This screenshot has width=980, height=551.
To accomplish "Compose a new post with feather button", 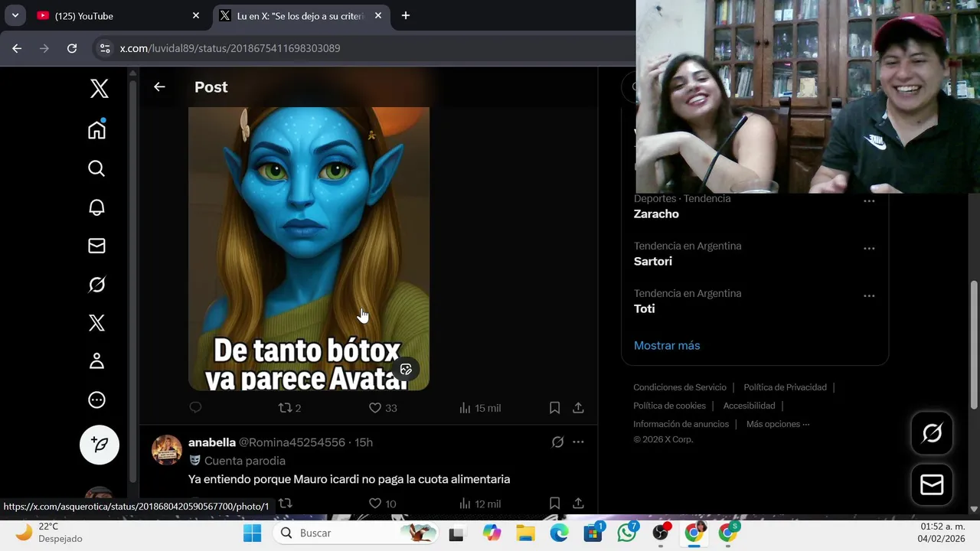I will point(100,445).
